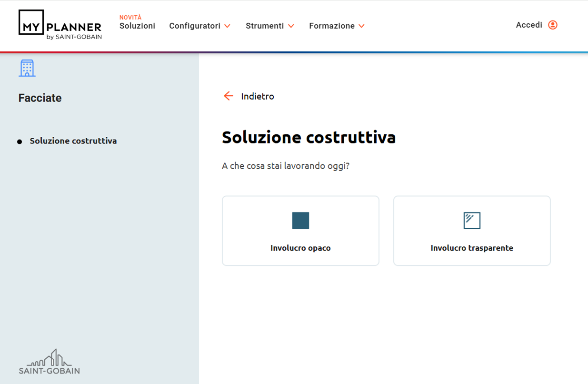
Task: Click the Saint-Gobain skyline logo in sidebar
Action: pyautogui.click(x=50, y=362)
